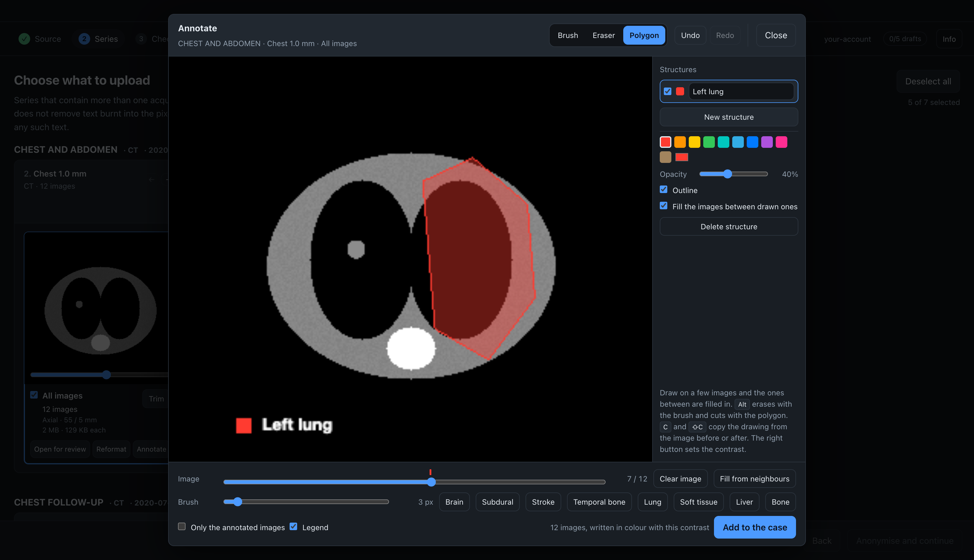This screenshot has height=560, width=974.
Task: Apply the Subdural contrast preset
Action: [x=497, y=502]
